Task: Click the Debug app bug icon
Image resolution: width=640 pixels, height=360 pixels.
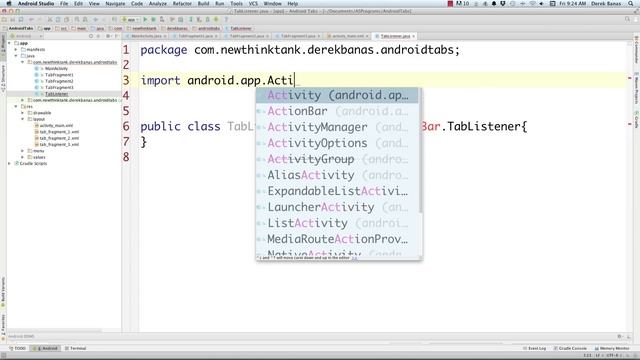Action: point(153,19)
